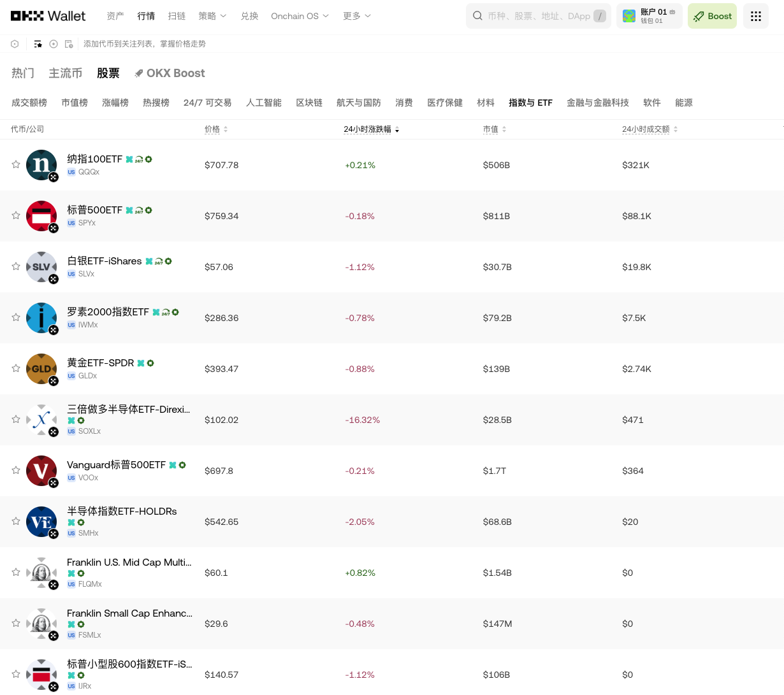Open the apps grid menu icon
The width and height of the screenshot is (784, 695).
tap(756, 16)
